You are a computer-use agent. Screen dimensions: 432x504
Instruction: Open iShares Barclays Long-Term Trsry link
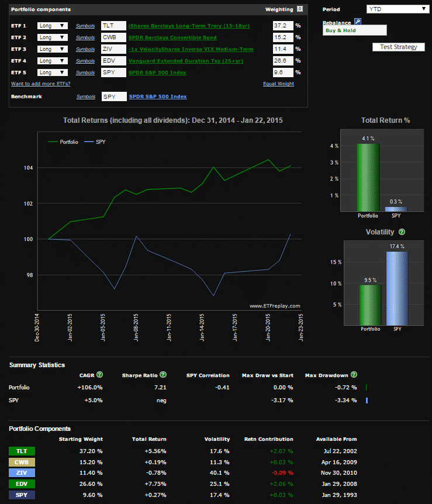pyautogui.click(x=189, y=26)
